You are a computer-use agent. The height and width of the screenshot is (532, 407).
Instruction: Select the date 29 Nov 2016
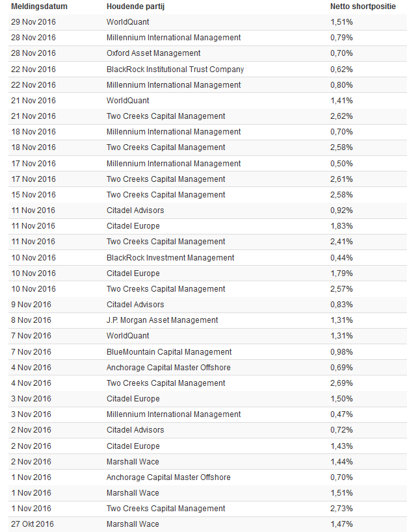click(x=33, y=22)
